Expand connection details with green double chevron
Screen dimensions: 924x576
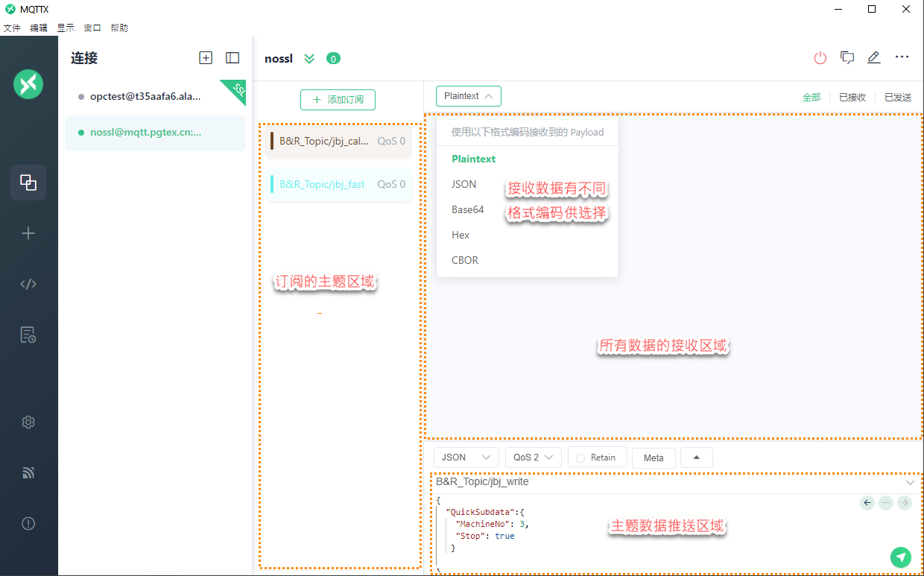click(310, 59)
